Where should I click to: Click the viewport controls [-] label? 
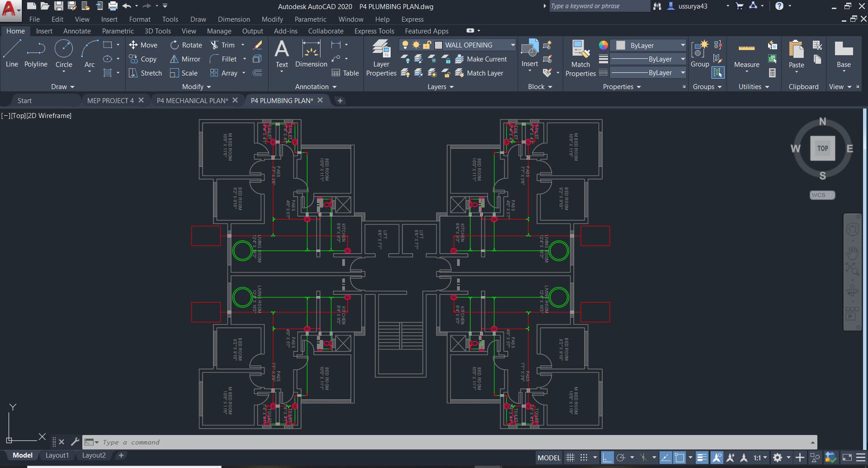click(x=5, y=116)
